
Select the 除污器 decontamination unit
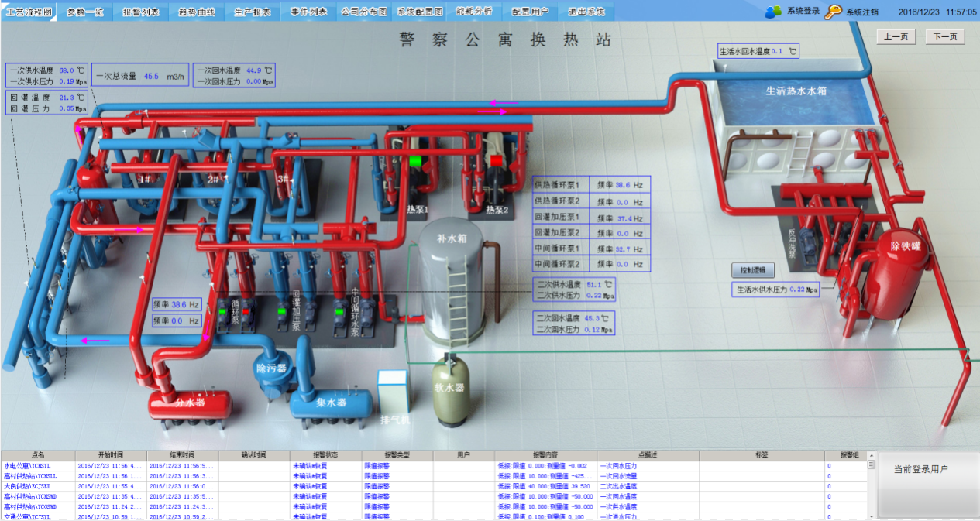[x=272, y=368]
